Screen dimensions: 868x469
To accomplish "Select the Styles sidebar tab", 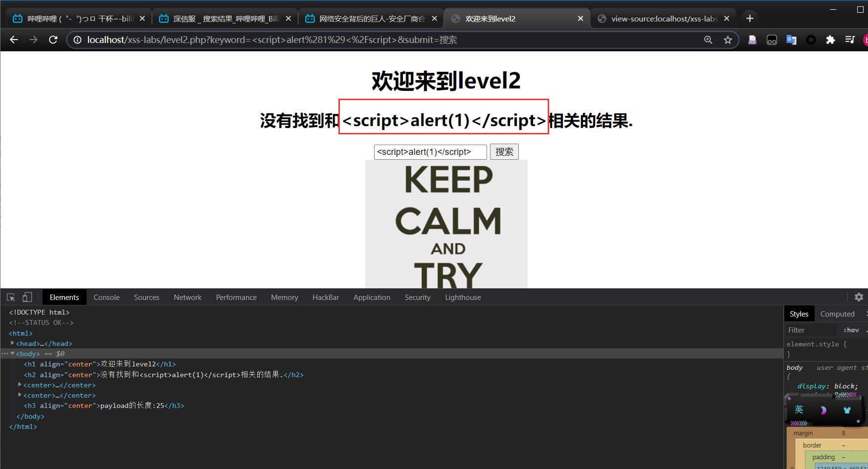I will coord(799,314).
